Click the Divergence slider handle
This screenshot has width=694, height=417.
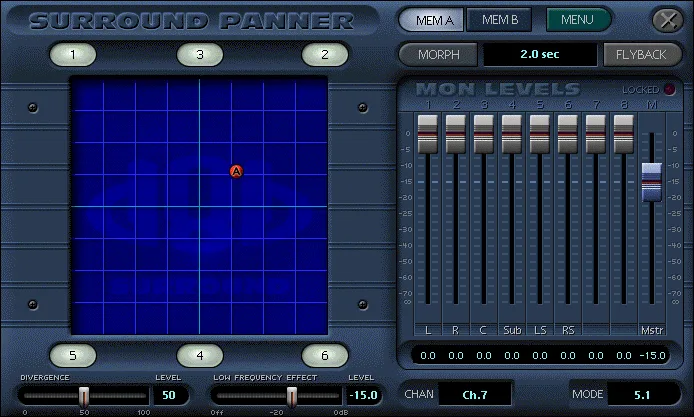click(x=84, y=397)
